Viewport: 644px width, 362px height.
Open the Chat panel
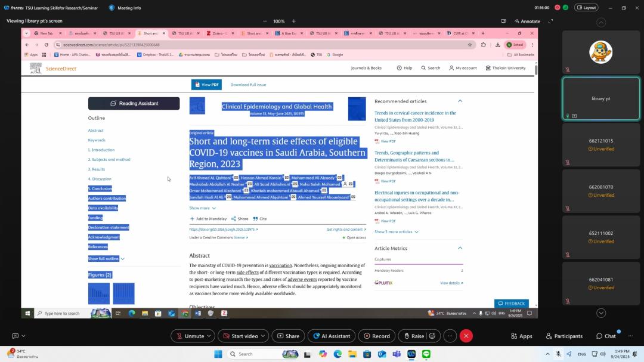[x=605, y=336]
